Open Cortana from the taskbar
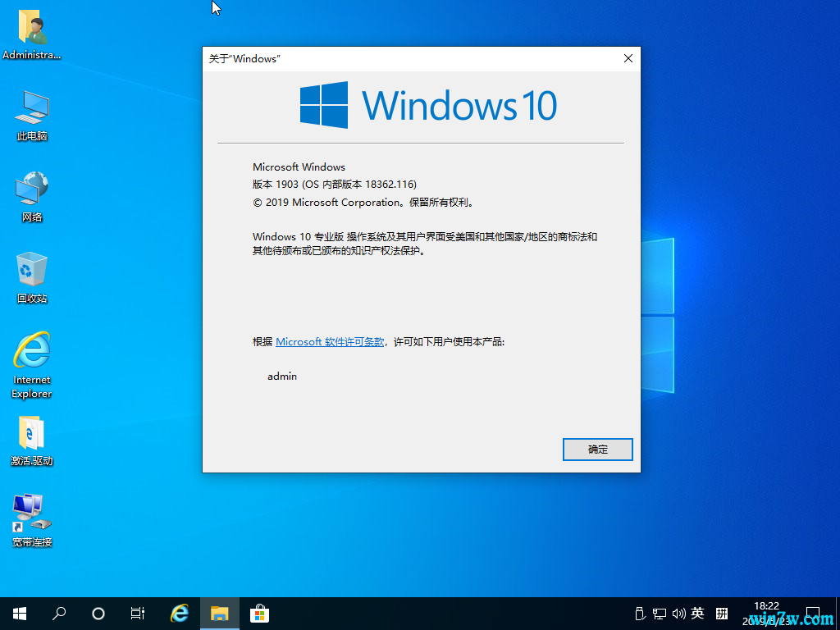 [x=98, y=614]
